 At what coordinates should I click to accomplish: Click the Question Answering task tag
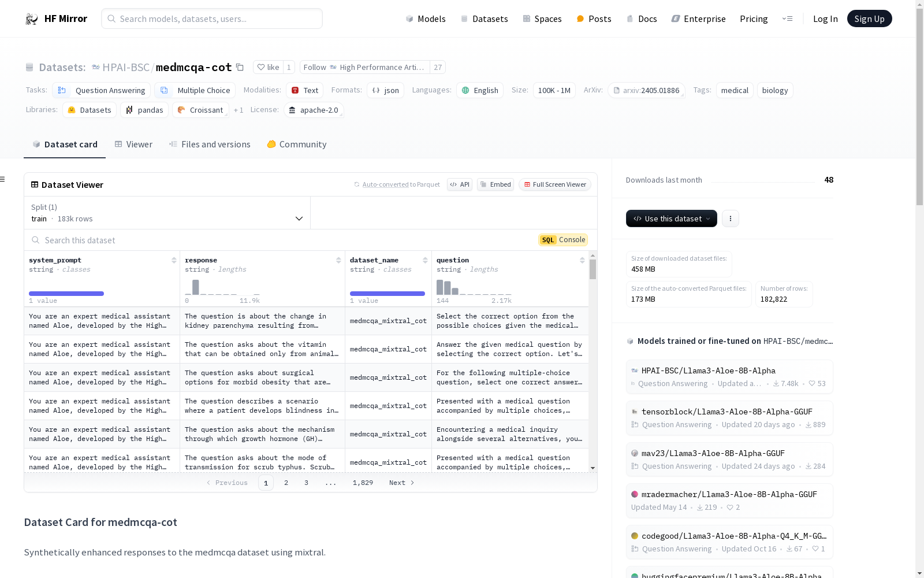coord(102,90)
